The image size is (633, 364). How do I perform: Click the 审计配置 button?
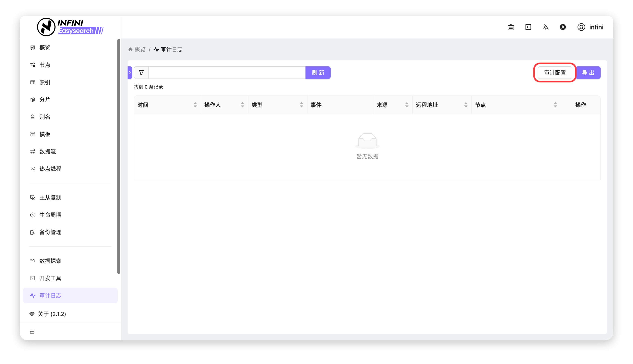coord(555,72)
